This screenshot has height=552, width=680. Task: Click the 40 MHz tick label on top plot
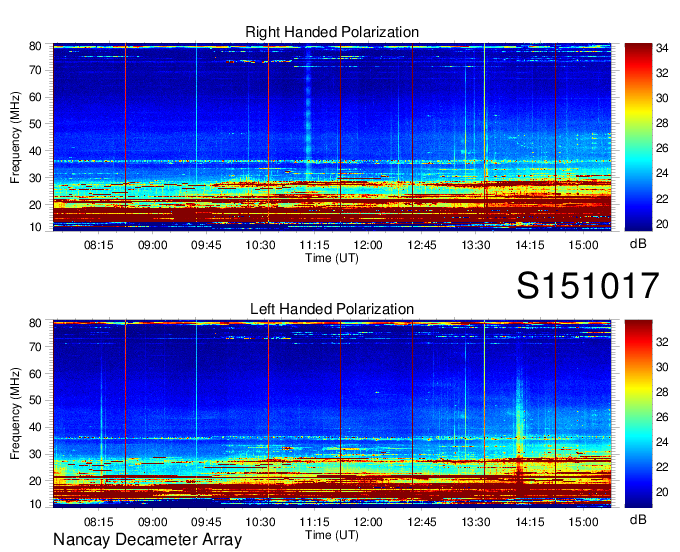(x=35, y=151)
